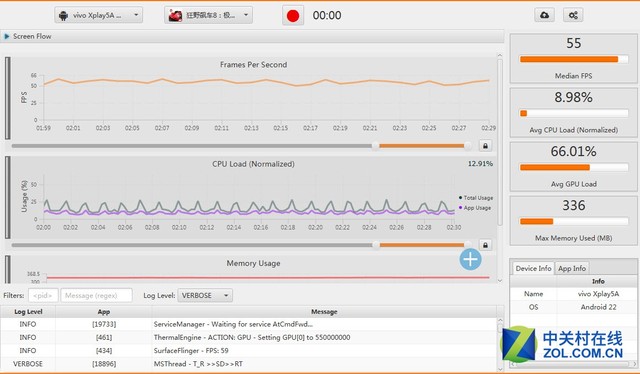640x374 pixels.
Task: Click the graphs panel vertical scrollbar
Action: [x=500, y=142]
